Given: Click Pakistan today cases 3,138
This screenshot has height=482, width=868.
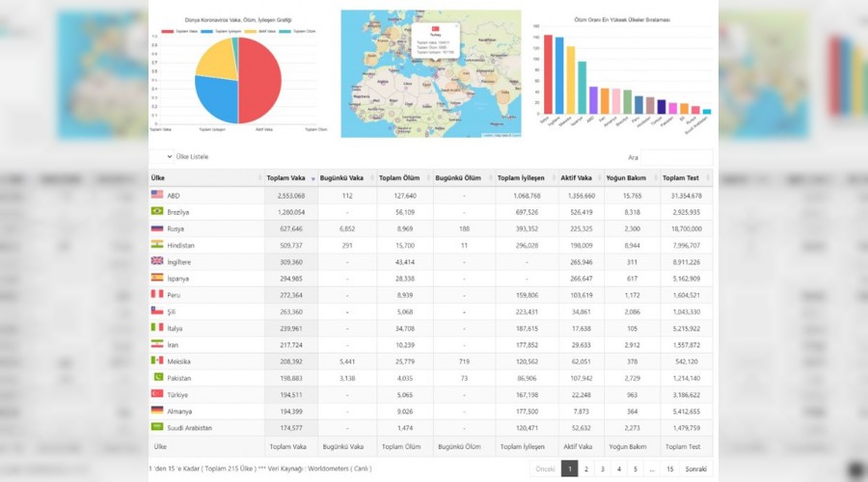Looking at the screenshot, I should point(347,379).
